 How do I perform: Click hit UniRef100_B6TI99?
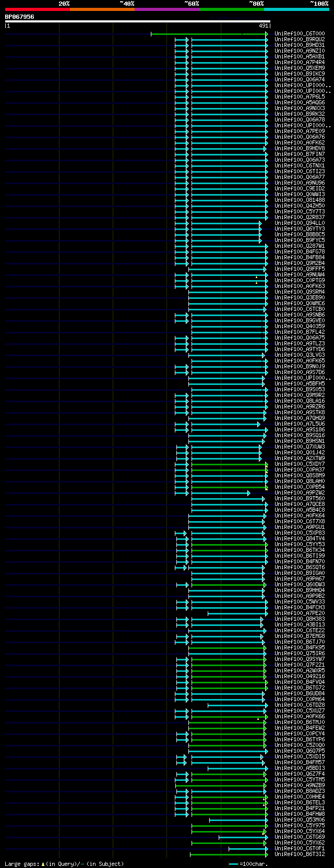click(x=300, y=556)
